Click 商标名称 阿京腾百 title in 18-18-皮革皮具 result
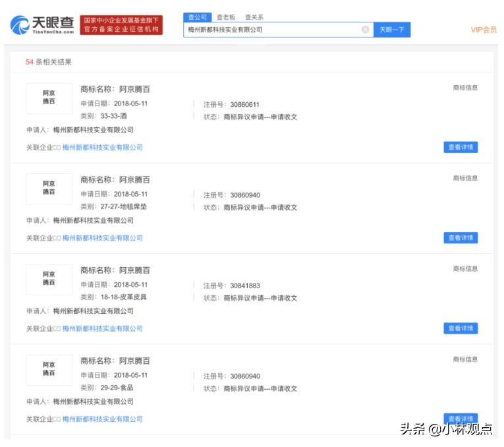504x447 pixels. [115, 270]
